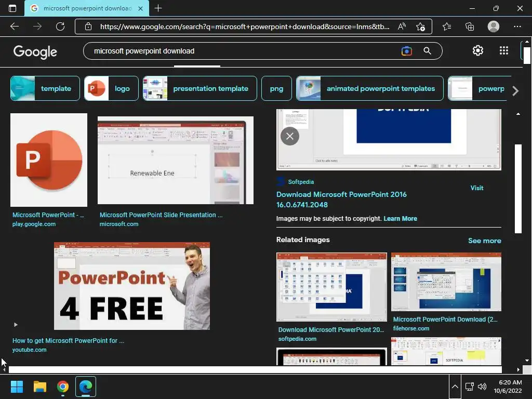The height and width of the screenshot is (399, 532).
Task: Enable Read Aloud in address bar
Action: click(402, 26)
